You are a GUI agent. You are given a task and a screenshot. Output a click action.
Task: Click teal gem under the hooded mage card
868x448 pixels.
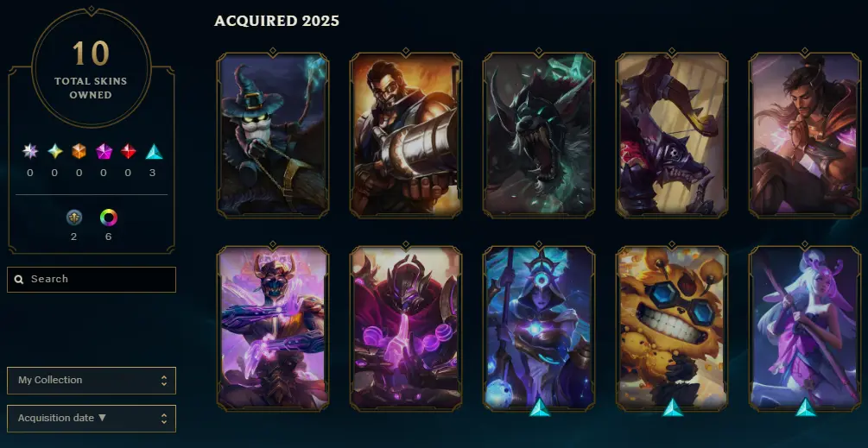click(539, 408)
